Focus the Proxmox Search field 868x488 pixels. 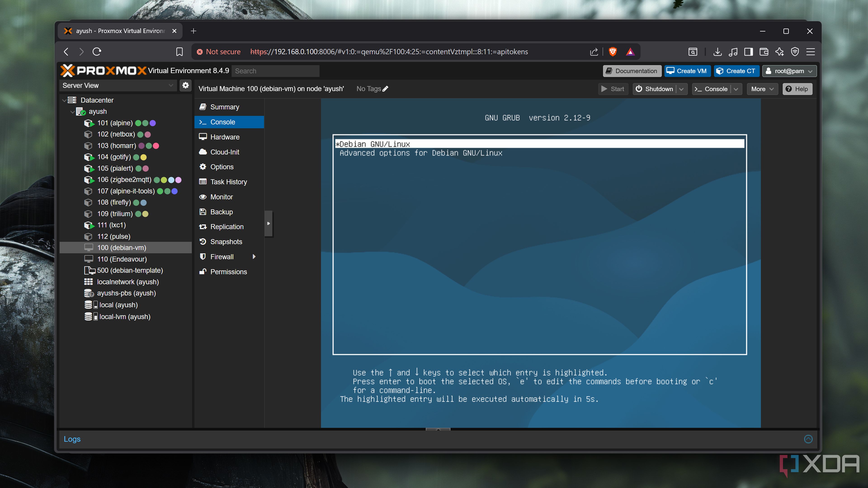(275, 71)
